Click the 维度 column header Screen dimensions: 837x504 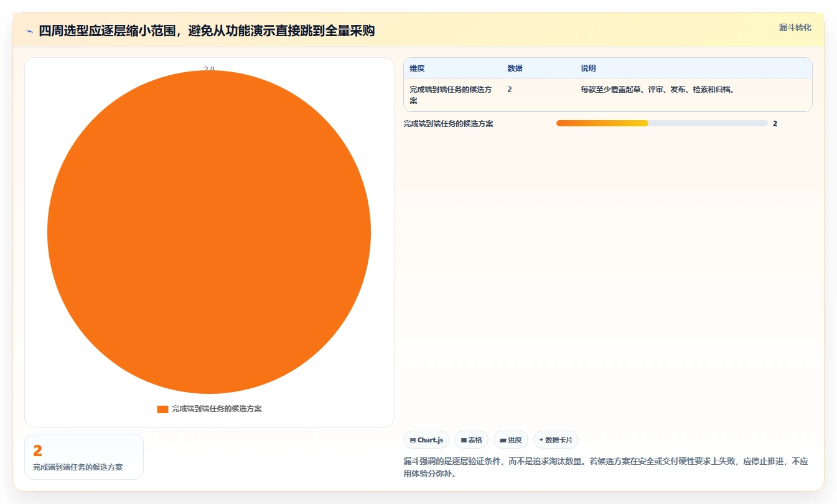(x=417, y=68)
